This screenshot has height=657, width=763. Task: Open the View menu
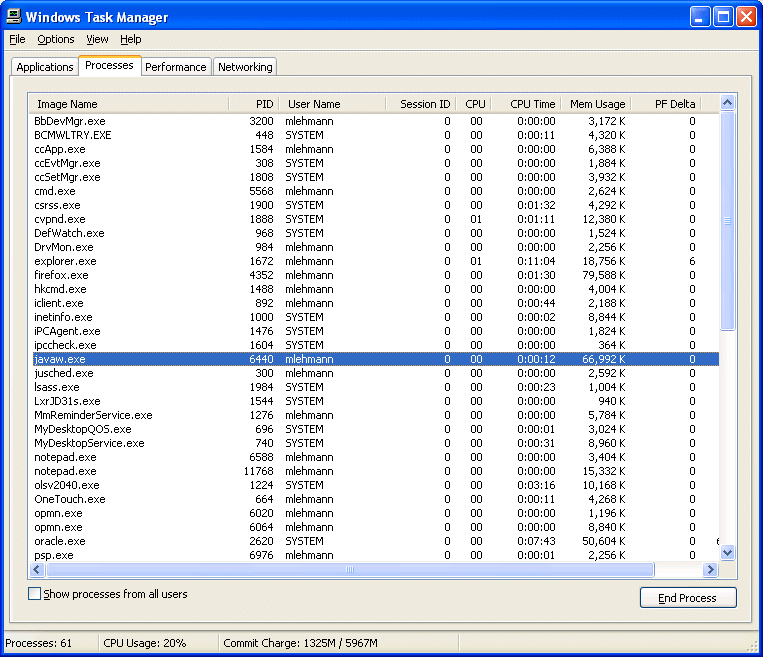tap(97, 39)
